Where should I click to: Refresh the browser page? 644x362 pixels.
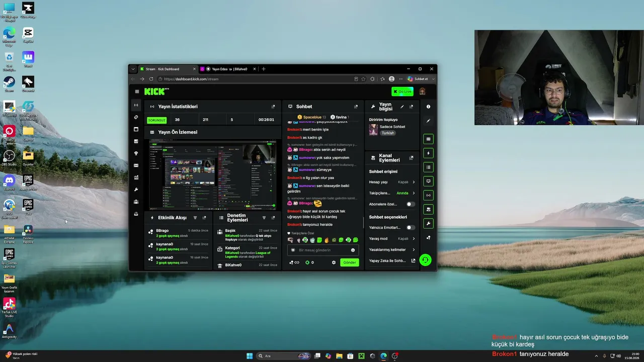point(151,79)
